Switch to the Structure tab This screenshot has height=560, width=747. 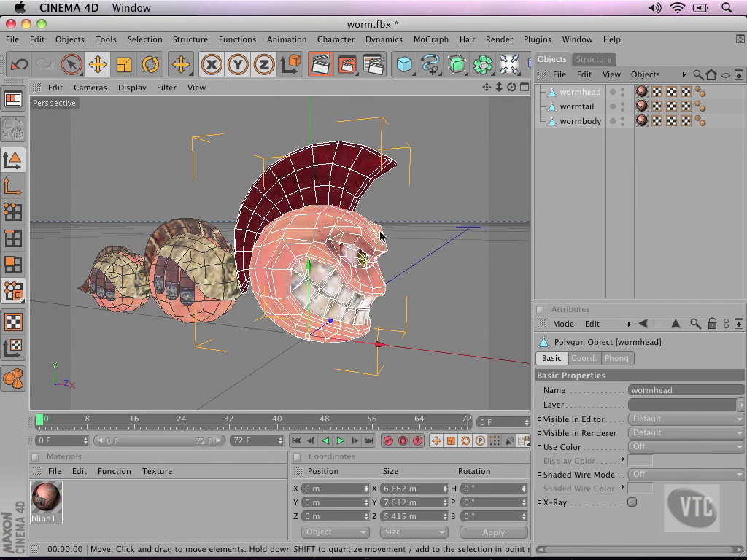[593, 59]
